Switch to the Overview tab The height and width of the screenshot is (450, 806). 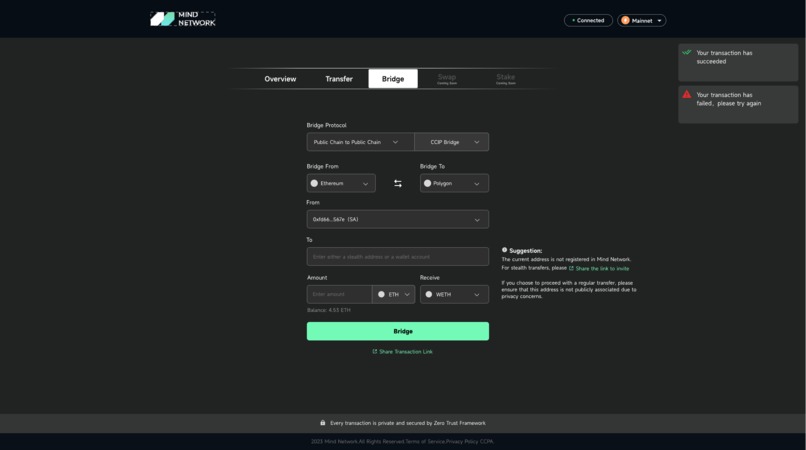pyautogui.click(x=280, y=79)
